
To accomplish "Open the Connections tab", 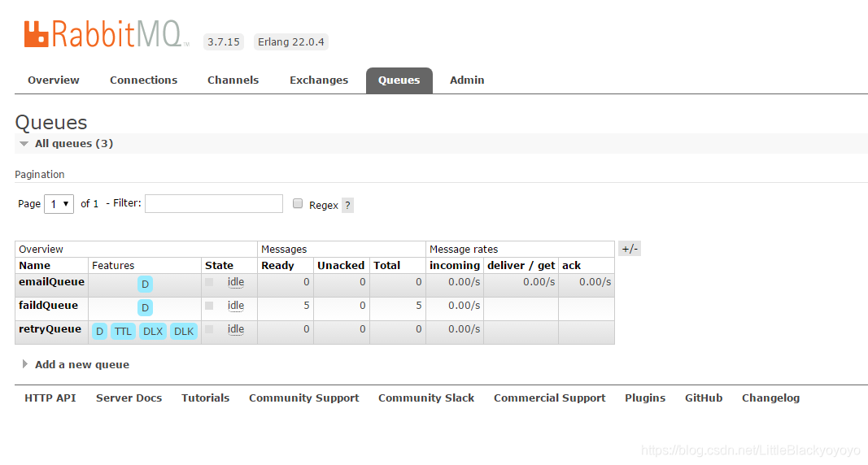I will coord(143,80).
